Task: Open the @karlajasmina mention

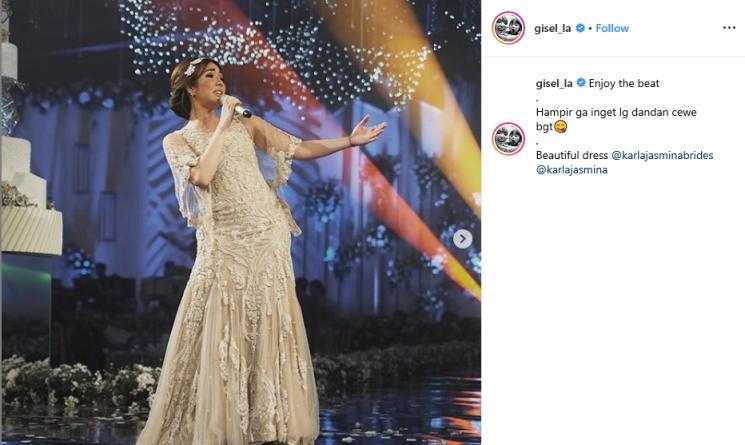Action: tap(572, 170)
